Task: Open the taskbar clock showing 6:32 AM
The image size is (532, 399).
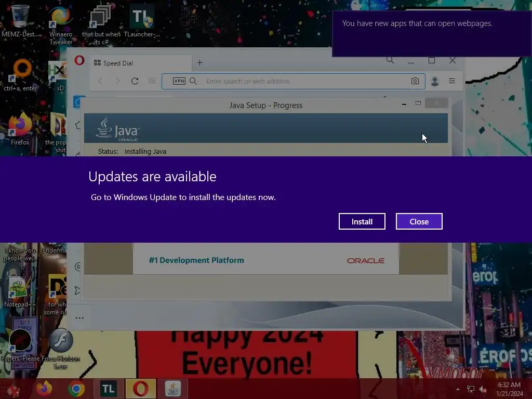Action: (x=509, y=389)
